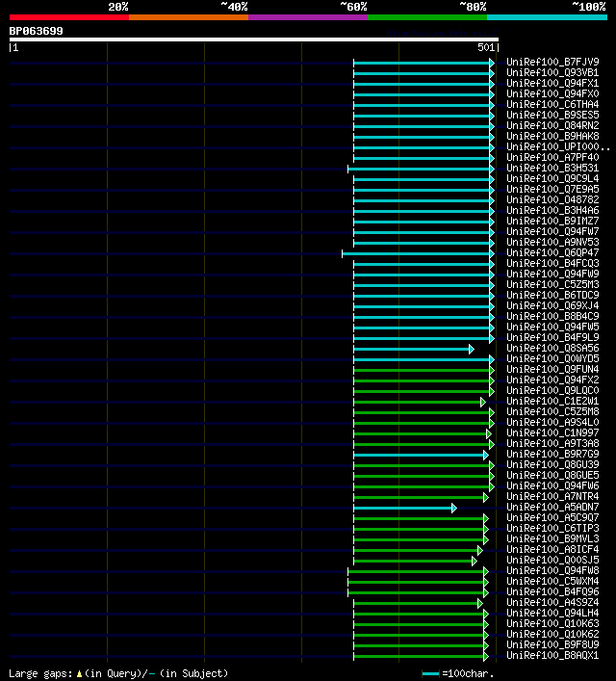
Task: Open the UniRef100_C5Z5M3 hit
Action: pos(552,284)
